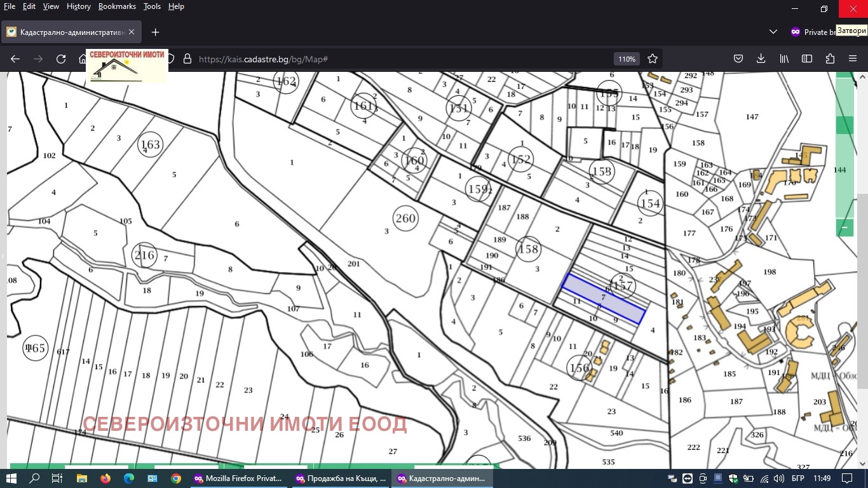Click the zoom slider handle on the map
This screenshot has width=868, height=488.
click(x=844, y=125)
